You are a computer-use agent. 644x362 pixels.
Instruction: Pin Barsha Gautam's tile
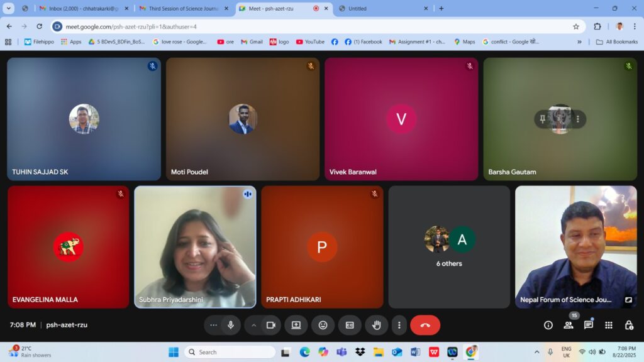(542, 119)
